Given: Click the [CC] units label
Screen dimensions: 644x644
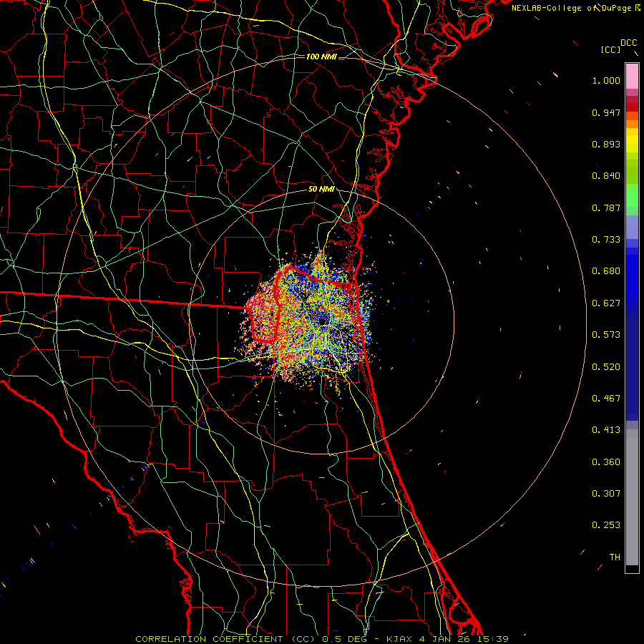Looking at the screenshot, I should [x=610, y=49].
